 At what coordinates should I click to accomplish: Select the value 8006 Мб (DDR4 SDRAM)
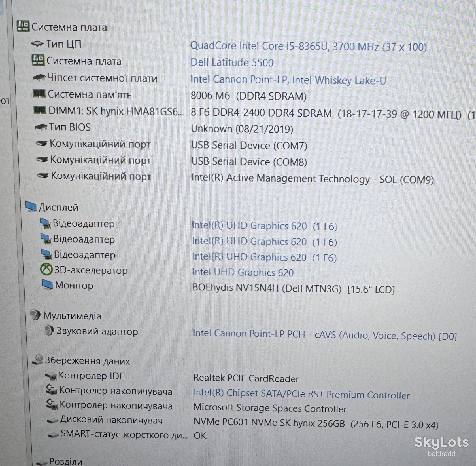point(248,96)
